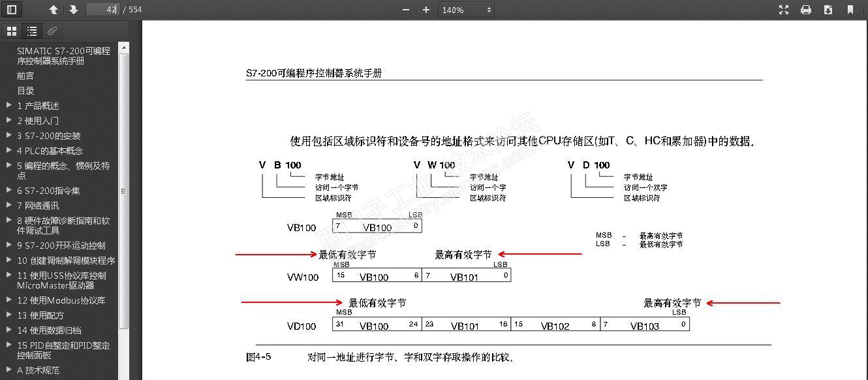Image resolution: width=868 pixels, height=380 pixels.
Task: Open outline entry SIMATIC S7-200可编程序控制器系统手册
Action: [63, 55]
